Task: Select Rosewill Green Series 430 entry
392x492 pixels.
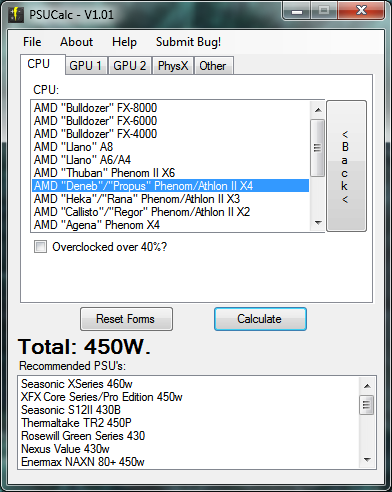Action: 188,436
